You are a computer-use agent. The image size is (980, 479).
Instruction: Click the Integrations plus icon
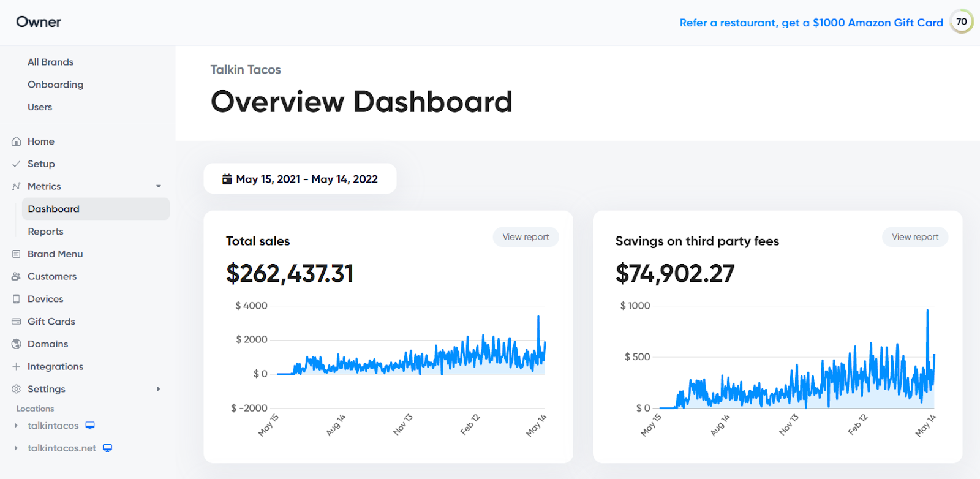(x=17, y=366)
